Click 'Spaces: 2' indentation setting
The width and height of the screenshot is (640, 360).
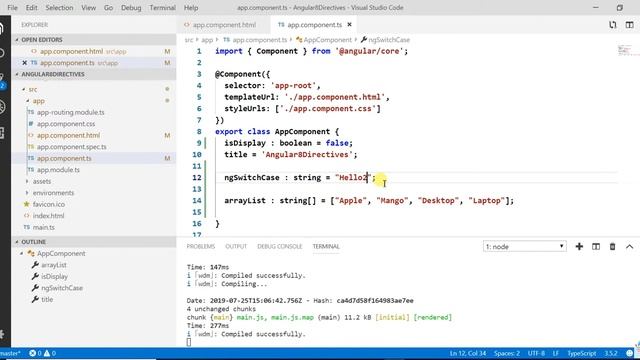pos(507,353)
